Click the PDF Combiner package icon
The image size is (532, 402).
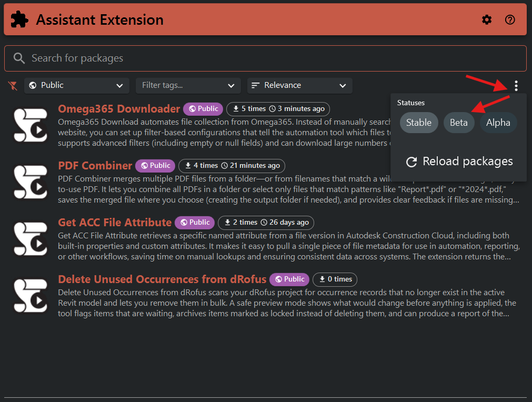(30, 182)
